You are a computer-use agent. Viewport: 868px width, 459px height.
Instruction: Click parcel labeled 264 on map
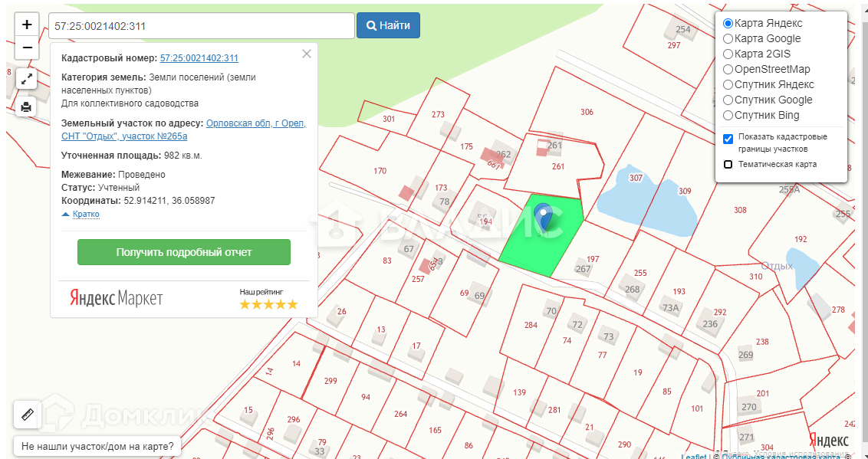point(400,415)
